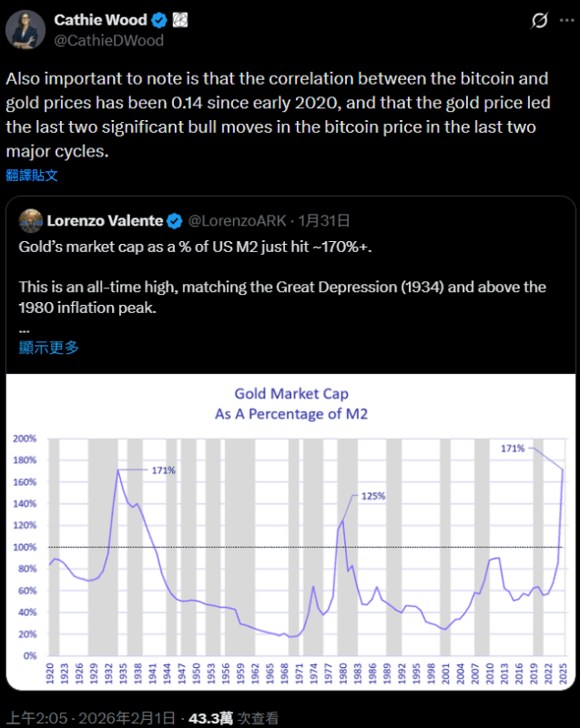The height and width of the screenshot is (728, 580).
Task: Click the blue verified badge beside Cathie Wood
Action: pos(158,19)
